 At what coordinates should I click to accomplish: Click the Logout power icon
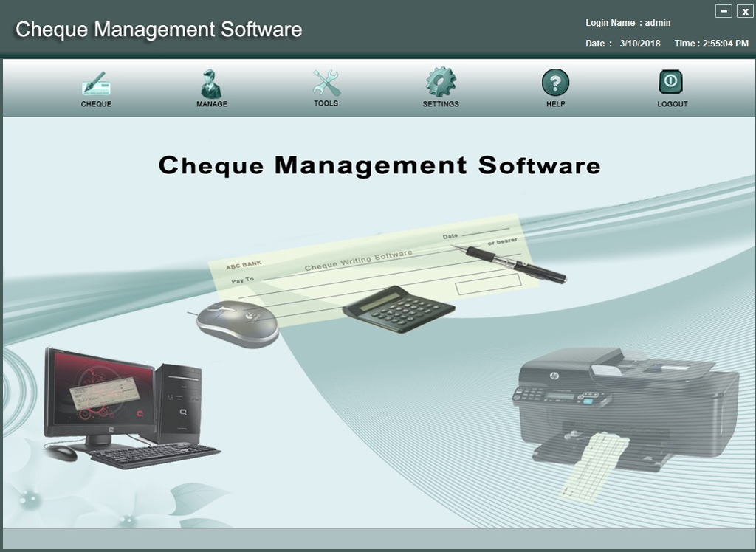click(x=671, y=82)
